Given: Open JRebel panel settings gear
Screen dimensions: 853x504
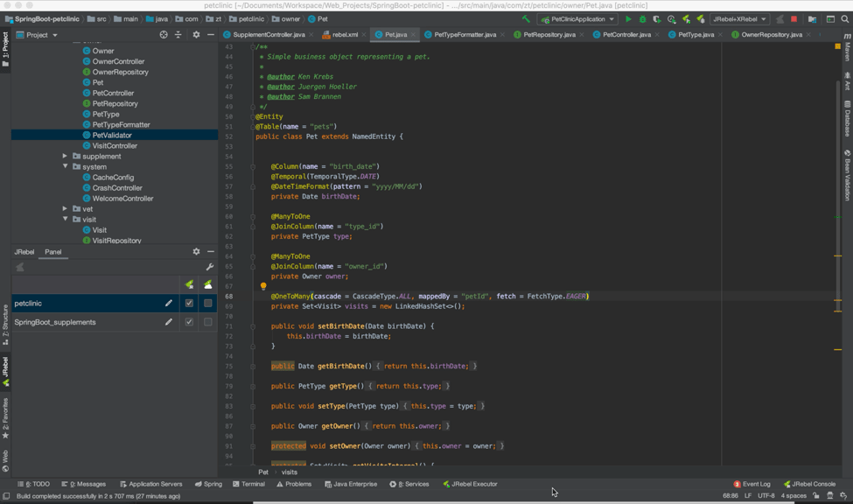Looking at the screenshot, I should tap(196, 251).
